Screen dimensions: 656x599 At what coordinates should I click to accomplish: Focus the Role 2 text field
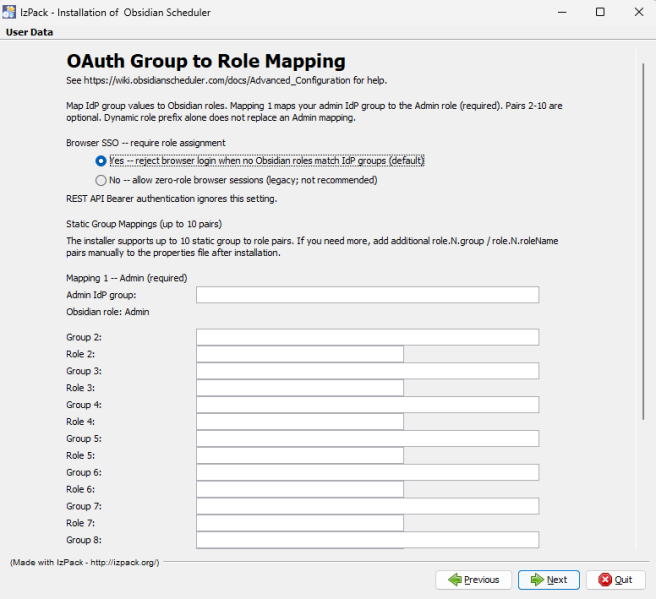300,354
